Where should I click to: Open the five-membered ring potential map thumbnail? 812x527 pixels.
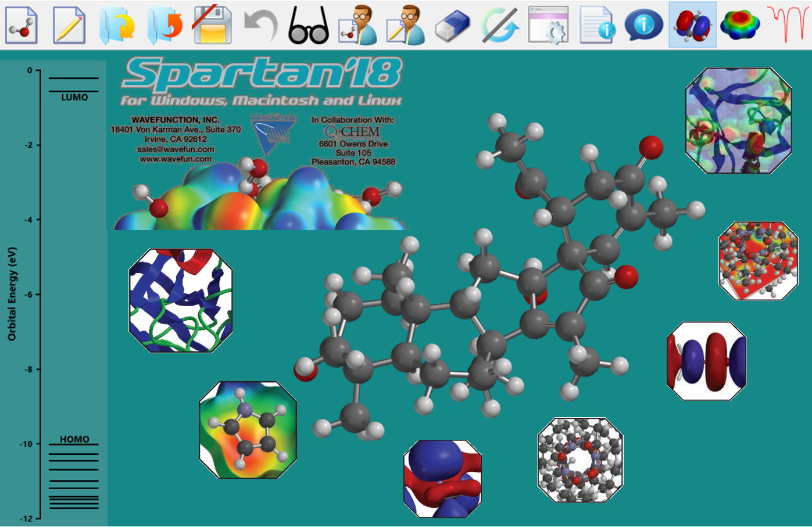point(248,430)
